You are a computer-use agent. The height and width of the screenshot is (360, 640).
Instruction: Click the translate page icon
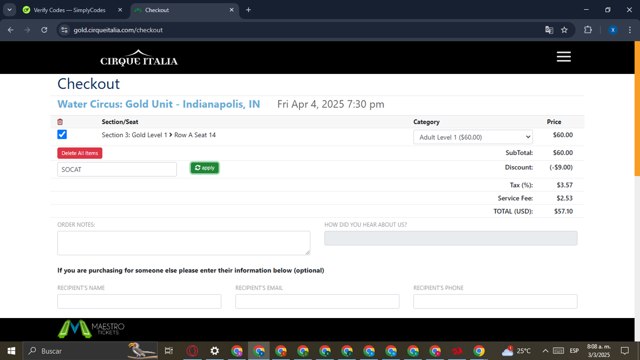[549, 30]
